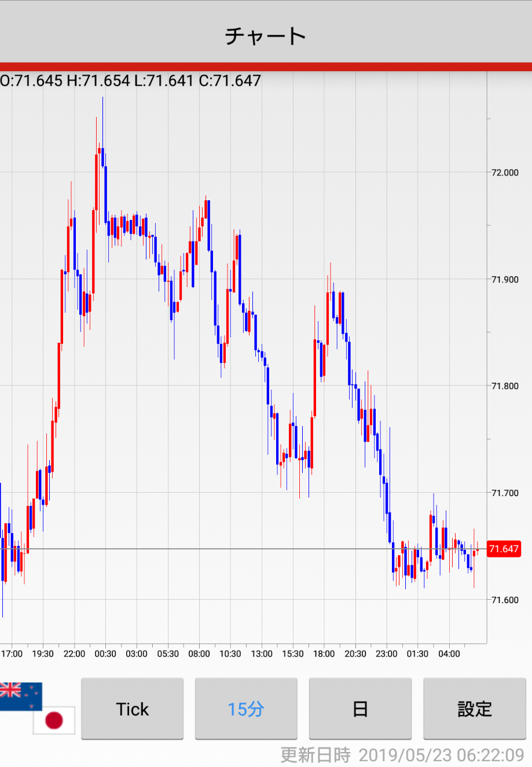Click the 更新日時 update timestamp text
The image size is (532, 767).
coord(402,755)
